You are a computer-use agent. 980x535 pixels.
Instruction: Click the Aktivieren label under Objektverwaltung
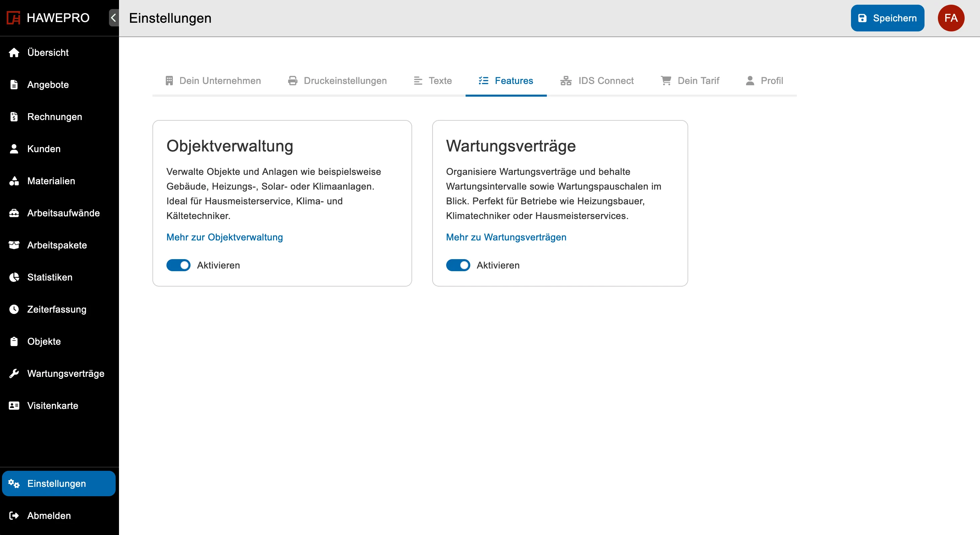coord(218,265)
